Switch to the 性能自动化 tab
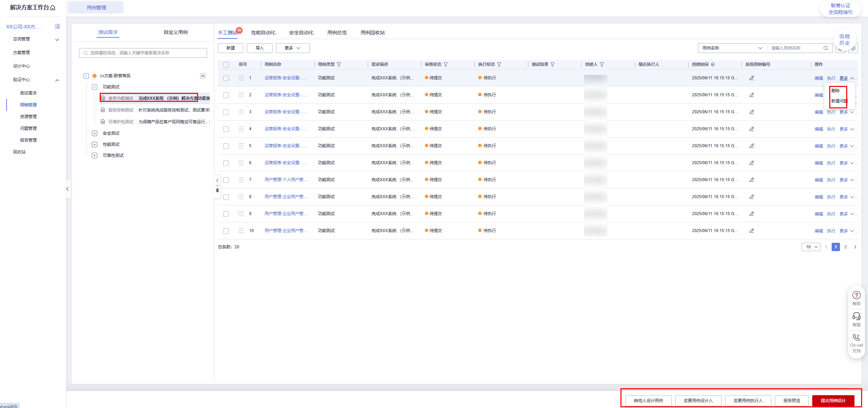This screenshot has height=408, width=868. 263,33
